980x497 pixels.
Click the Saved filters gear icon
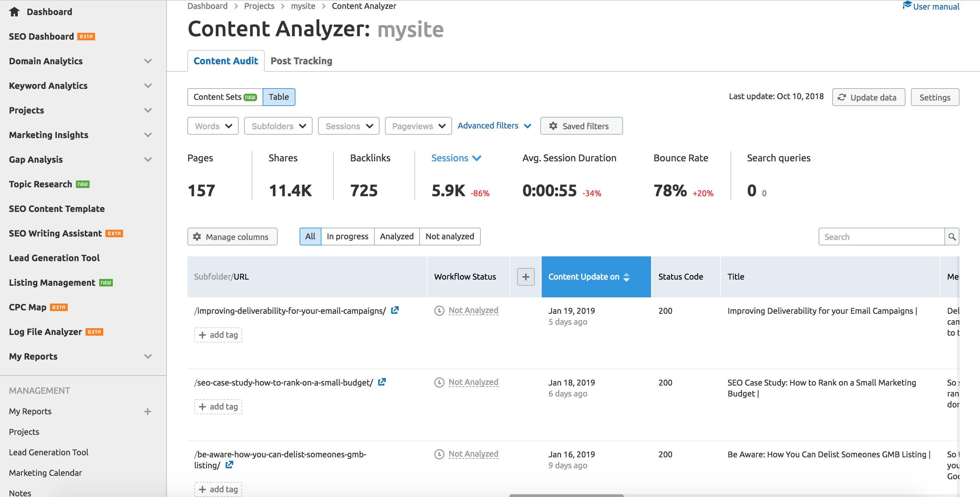point(553,126)
